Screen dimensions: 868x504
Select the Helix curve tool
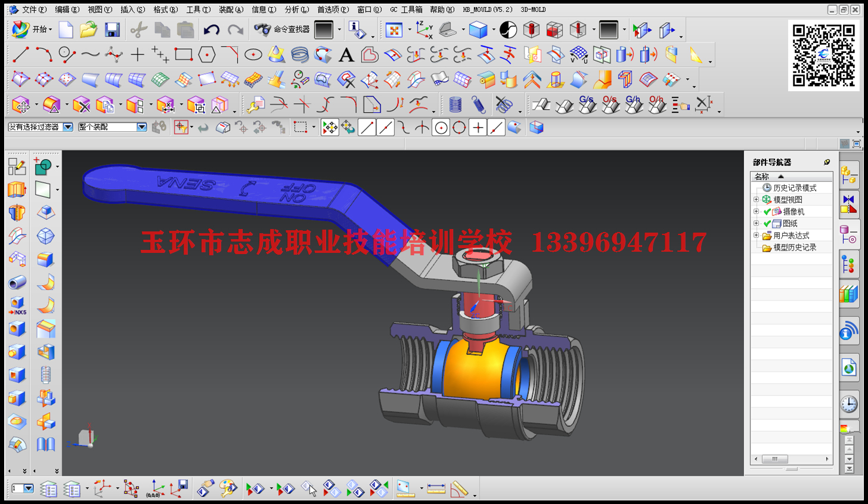pyautogui.click(x=300, y=55)
